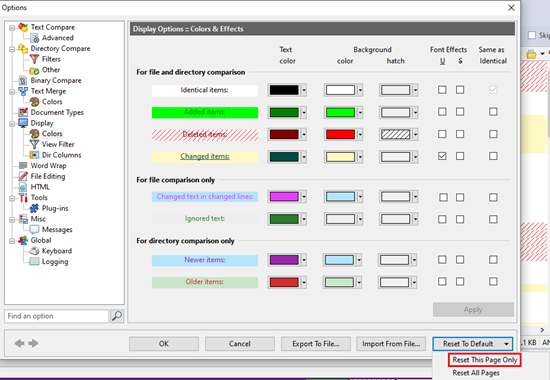Uncheck underline for Changed items
This screenshot has height=380, width=550.
(442, 156)
